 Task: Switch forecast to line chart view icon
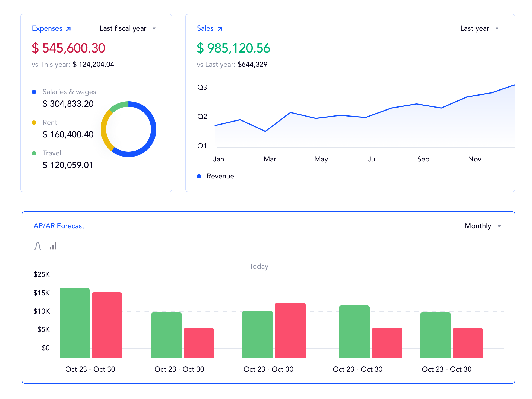point(38,246)
